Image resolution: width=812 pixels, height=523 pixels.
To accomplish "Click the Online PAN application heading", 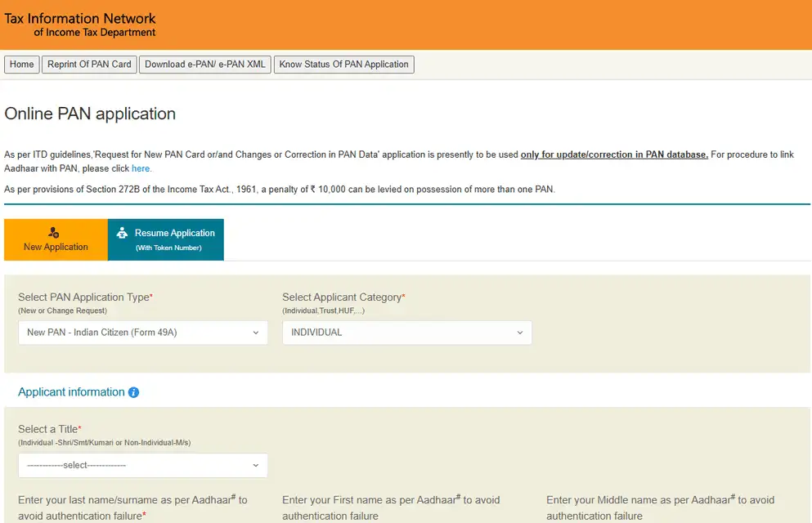I will (x=90, y=114).
